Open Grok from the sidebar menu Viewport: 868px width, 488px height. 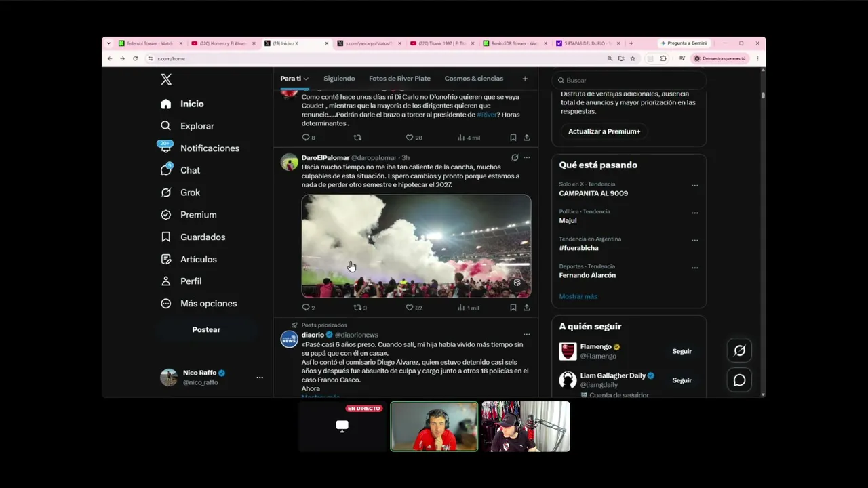pos(180,192)
